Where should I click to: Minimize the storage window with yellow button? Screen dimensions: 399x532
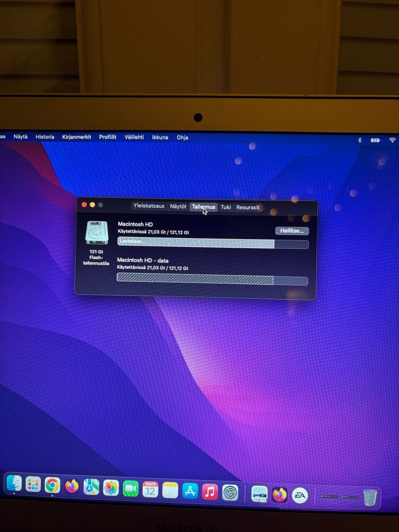[x=92, y=204]
